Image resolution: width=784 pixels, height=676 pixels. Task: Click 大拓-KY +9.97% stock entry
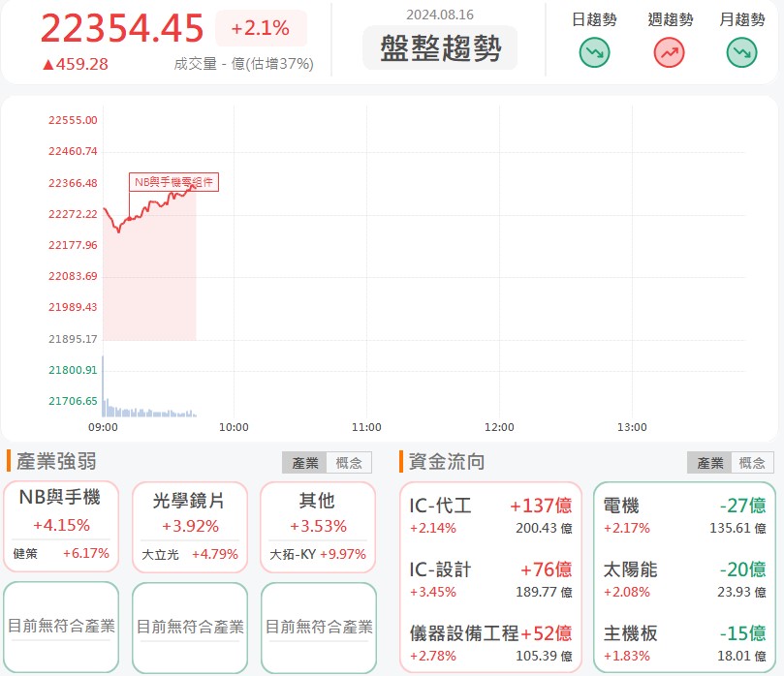318,554
